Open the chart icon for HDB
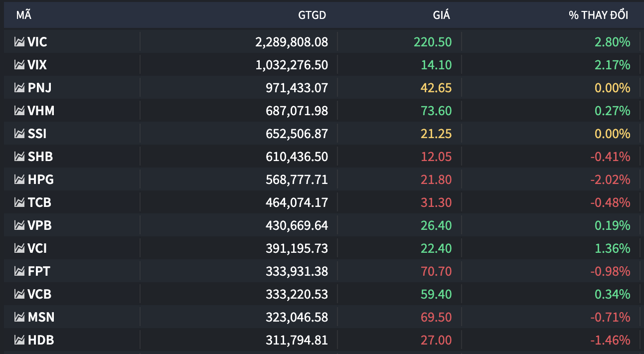This screenshot has width=644, height=354. coord(19,340)
